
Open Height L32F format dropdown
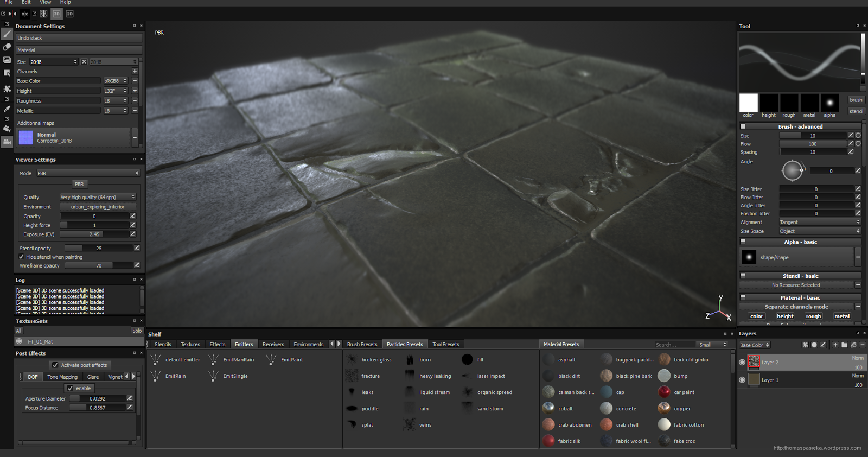pos(116,91)
